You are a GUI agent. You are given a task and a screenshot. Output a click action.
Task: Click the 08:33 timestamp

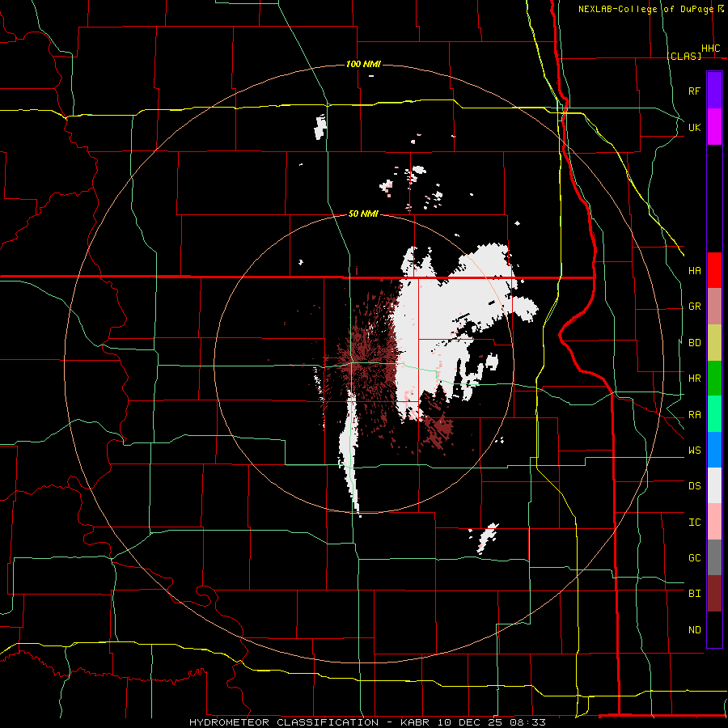(527, 722)
